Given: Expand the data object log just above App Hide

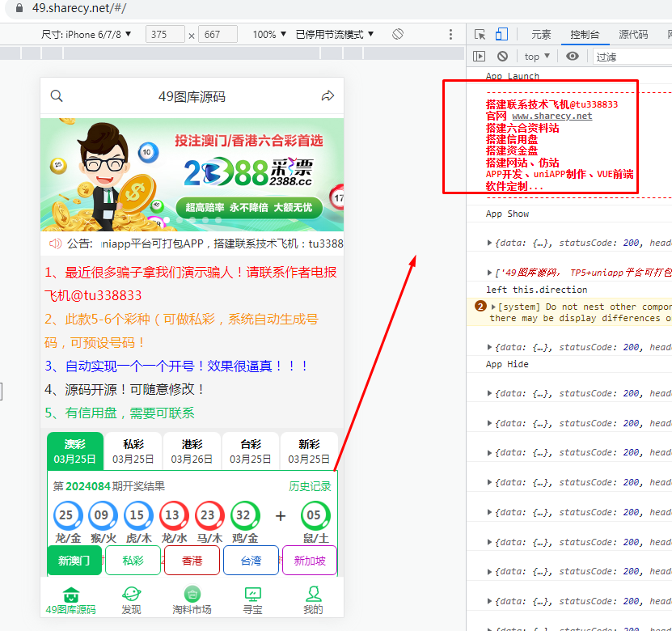Looking at the screenshot, I should tap(489, 347).
